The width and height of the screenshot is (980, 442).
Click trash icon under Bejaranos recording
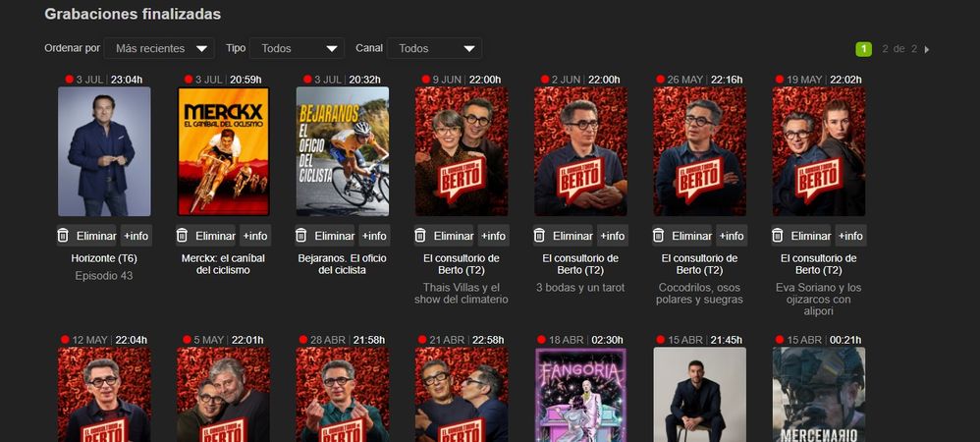click(301, 236)
